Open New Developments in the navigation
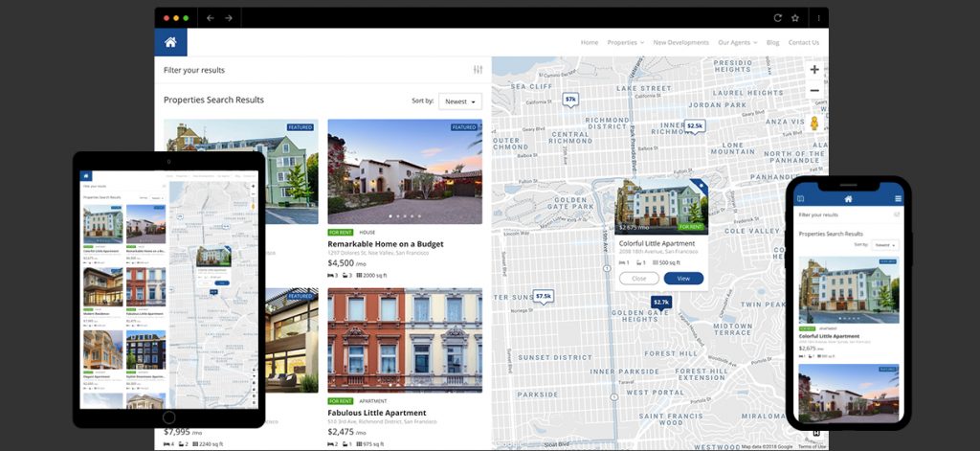 click(680, 42)
